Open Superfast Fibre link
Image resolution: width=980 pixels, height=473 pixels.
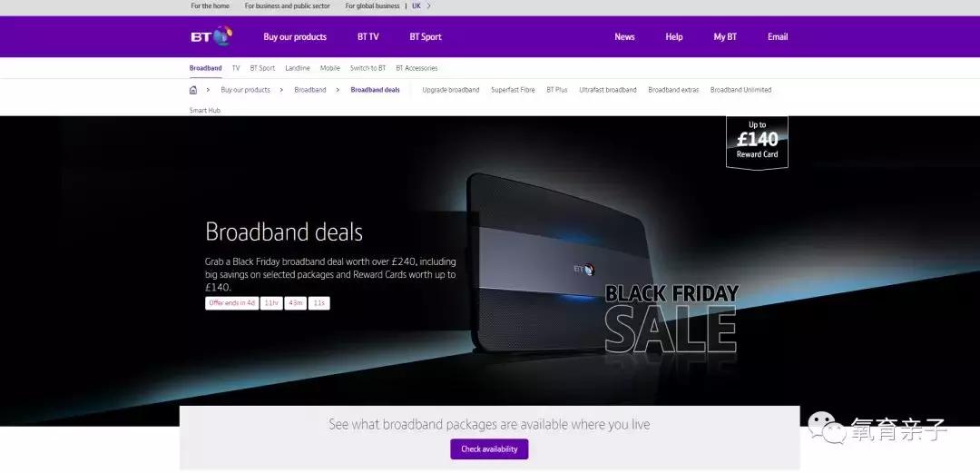pyautogui.click(x=513, y=90)
